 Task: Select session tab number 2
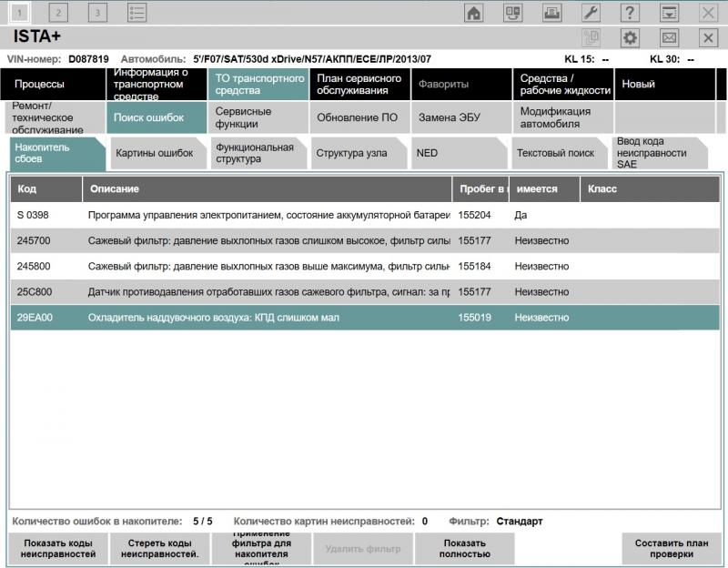coord(58,13)
